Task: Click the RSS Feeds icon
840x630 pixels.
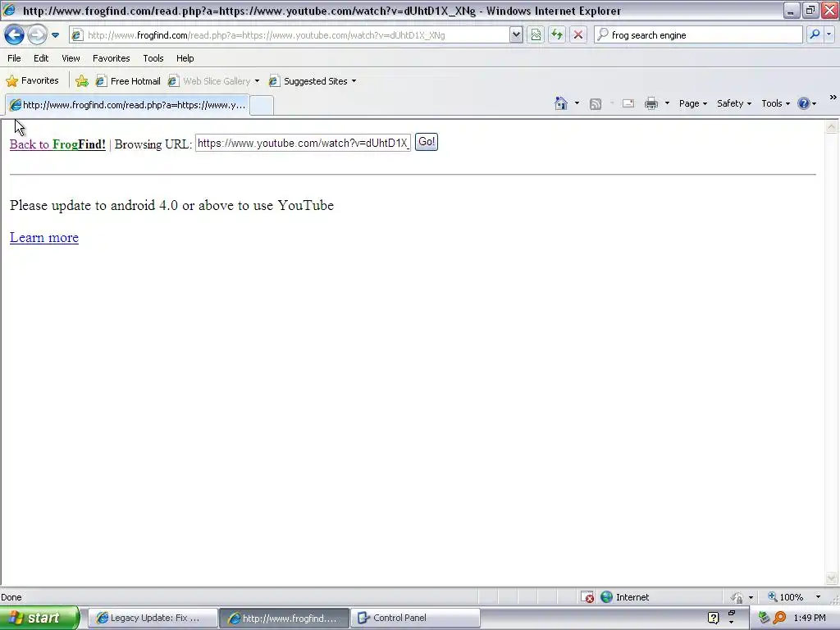Action: [596, 104]
